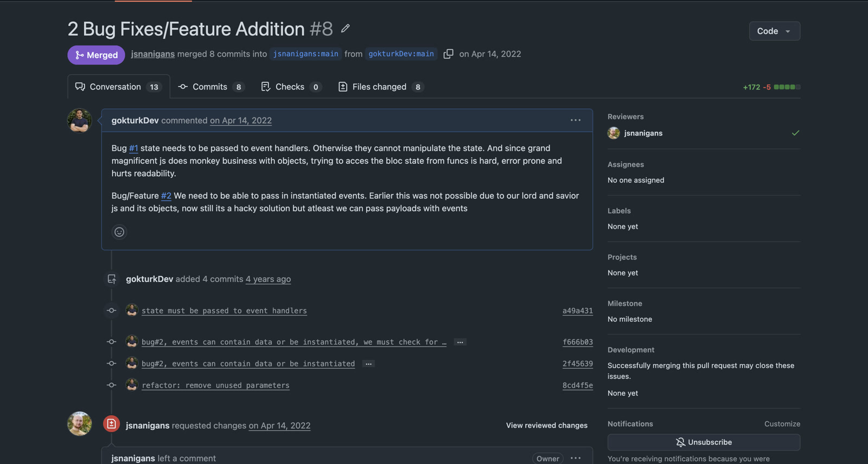The width and height of the screenshot is (868, 464).
Task: Open review date 'on Apr 14, 2022' link
Action: pos(279,426)
